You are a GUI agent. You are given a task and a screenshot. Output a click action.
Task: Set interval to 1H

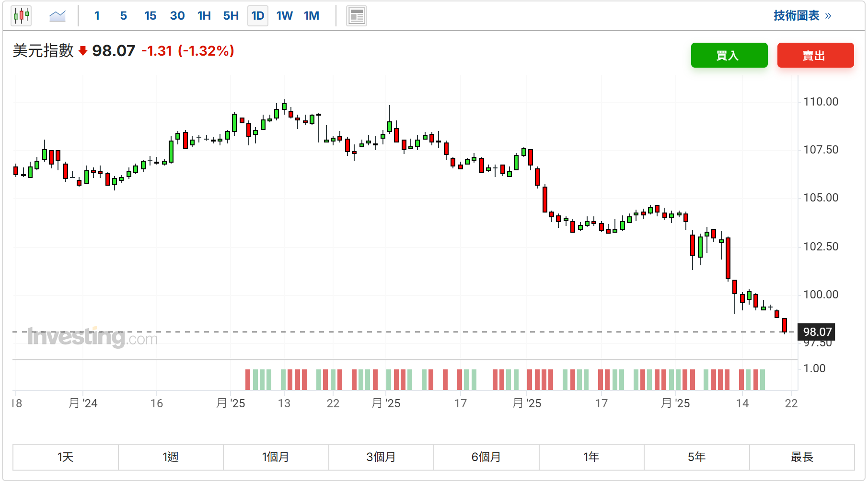tap(204, 16)
